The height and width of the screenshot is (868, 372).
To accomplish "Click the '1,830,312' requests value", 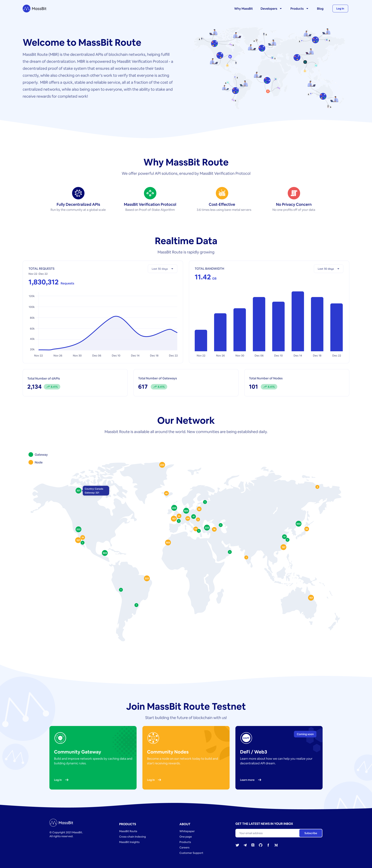I will point(43,282).
